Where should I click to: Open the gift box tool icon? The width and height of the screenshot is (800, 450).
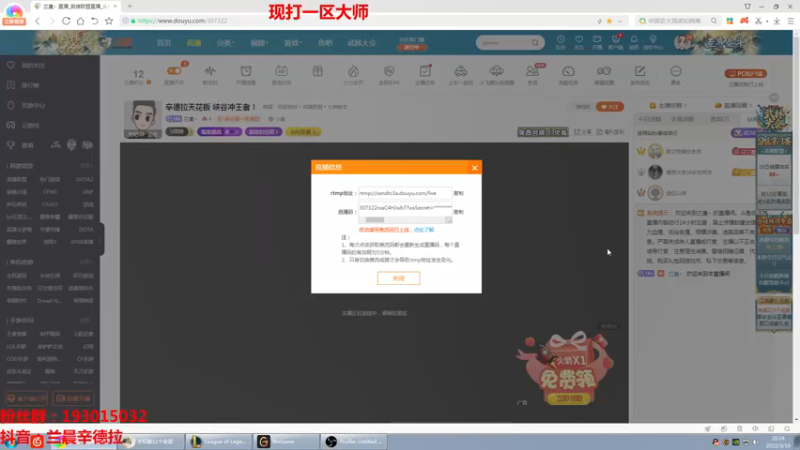[317, 71]
